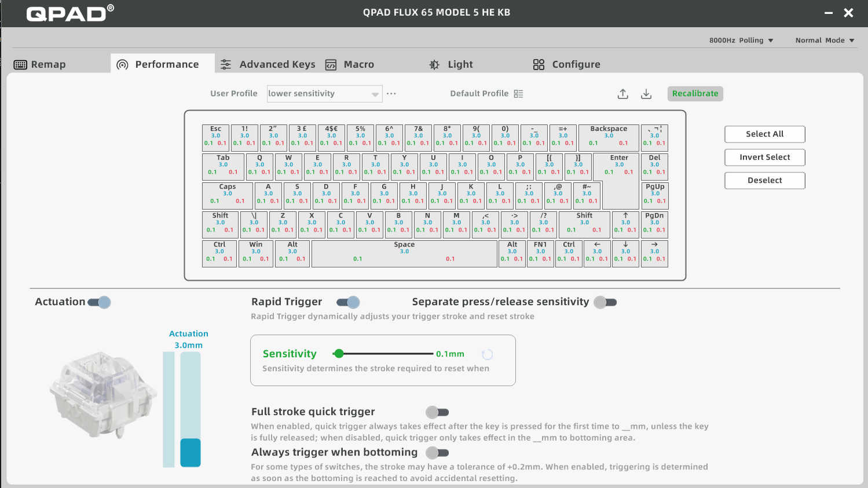Click the Sensitivity slider handle
Viewport: 868px width, 488px height.
point(339,354)
